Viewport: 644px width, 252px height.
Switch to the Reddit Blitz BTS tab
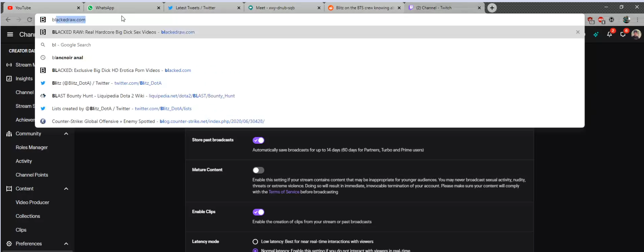click(364, 8)
